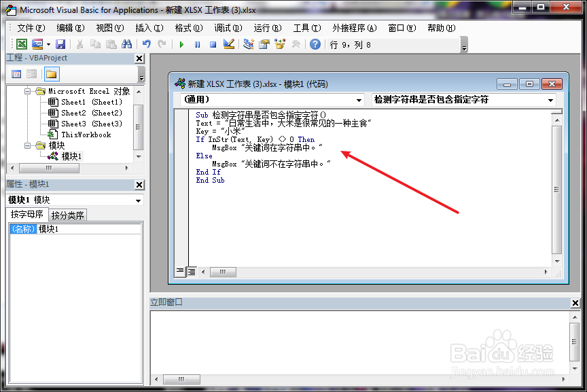Click the code window icon in title bar
The image size is (587, 392).
(180, 84)
